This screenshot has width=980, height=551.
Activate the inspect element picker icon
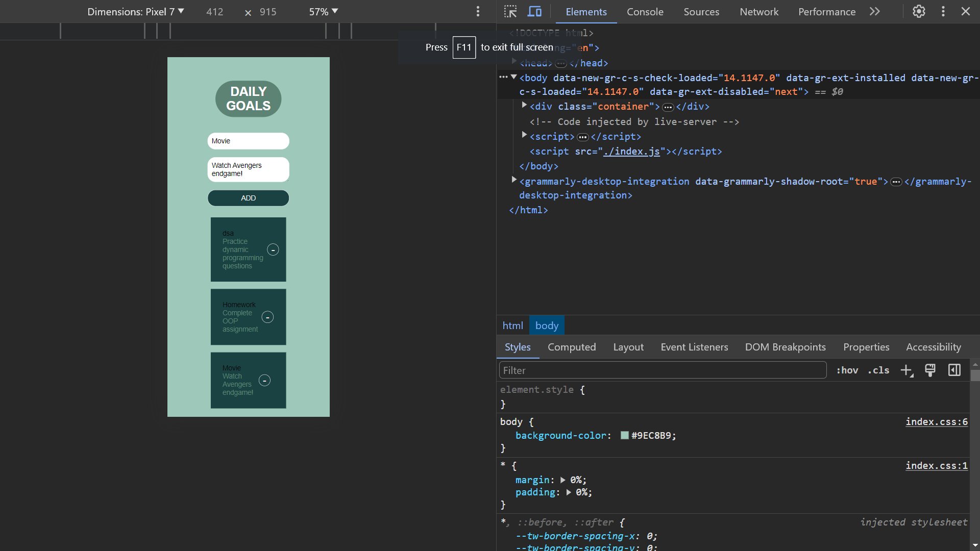[510, 11]
